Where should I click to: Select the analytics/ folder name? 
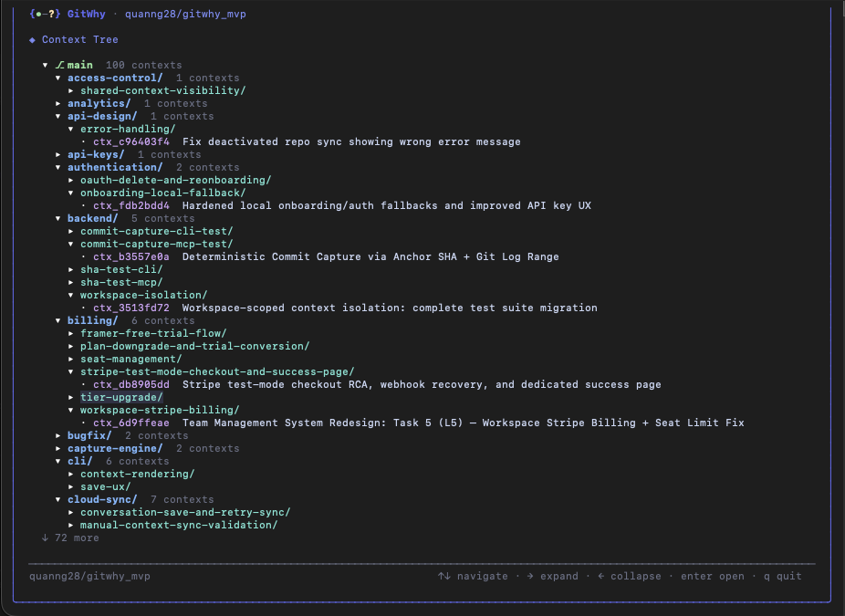(x=99, y=103)
